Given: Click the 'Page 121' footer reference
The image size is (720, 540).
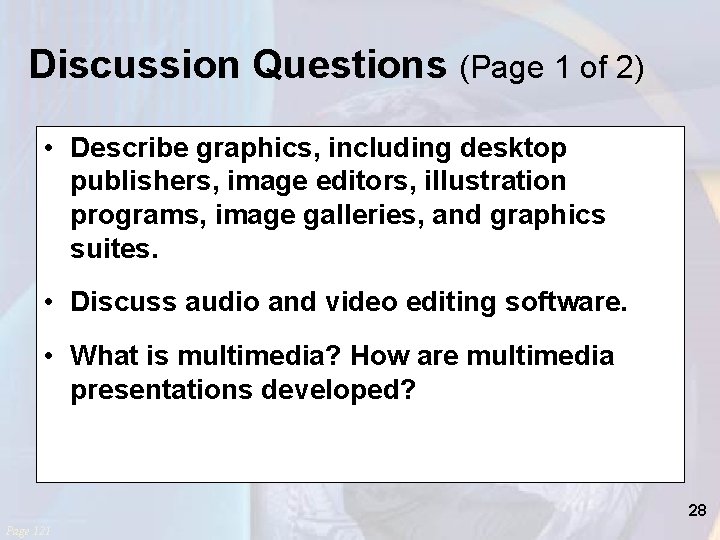Looking at the screenshot, I should [x=28, y=531].
